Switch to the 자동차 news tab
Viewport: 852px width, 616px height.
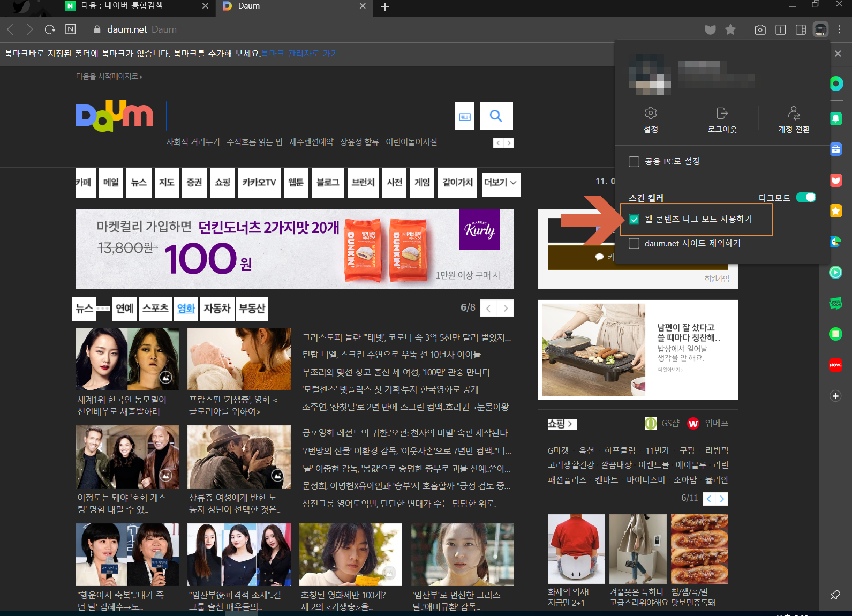click(x=217, y=309)
